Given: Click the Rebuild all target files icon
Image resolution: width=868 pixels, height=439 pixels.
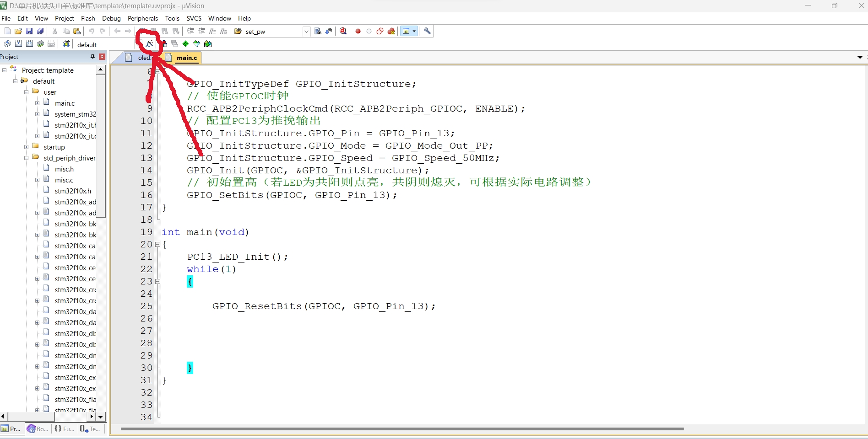Looking at the screenshot, I should click(29, 44).
